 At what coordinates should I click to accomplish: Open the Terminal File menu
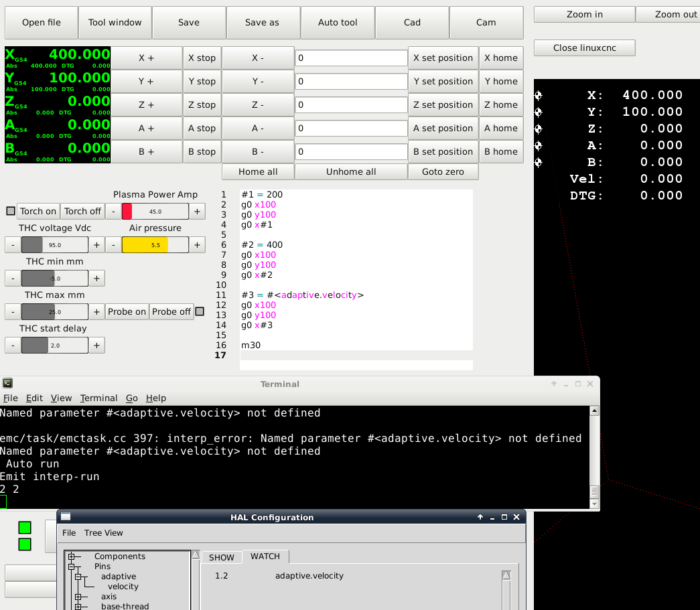click(11, 398)
